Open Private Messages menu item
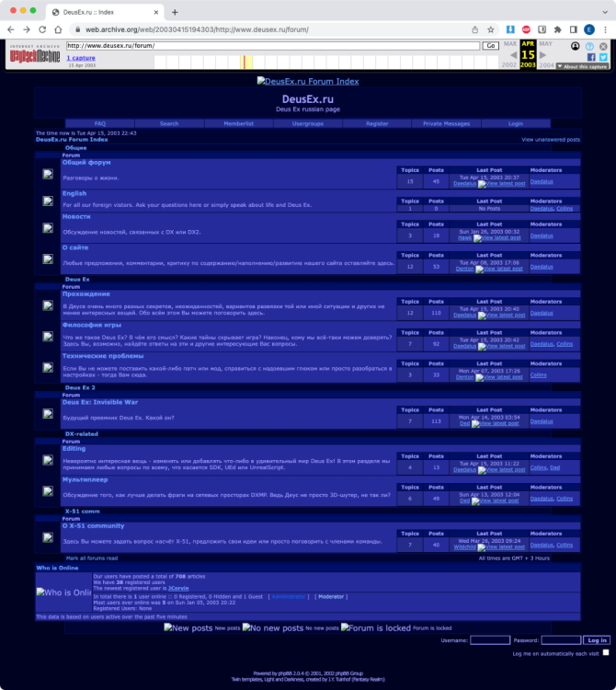The image size is (616, 690). (446, 123)
